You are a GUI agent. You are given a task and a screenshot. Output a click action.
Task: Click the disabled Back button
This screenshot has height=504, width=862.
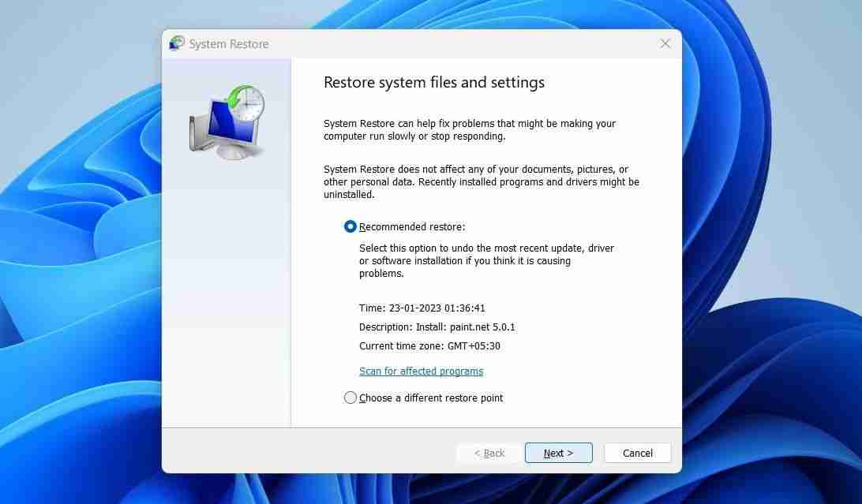[x=489, y=453]
